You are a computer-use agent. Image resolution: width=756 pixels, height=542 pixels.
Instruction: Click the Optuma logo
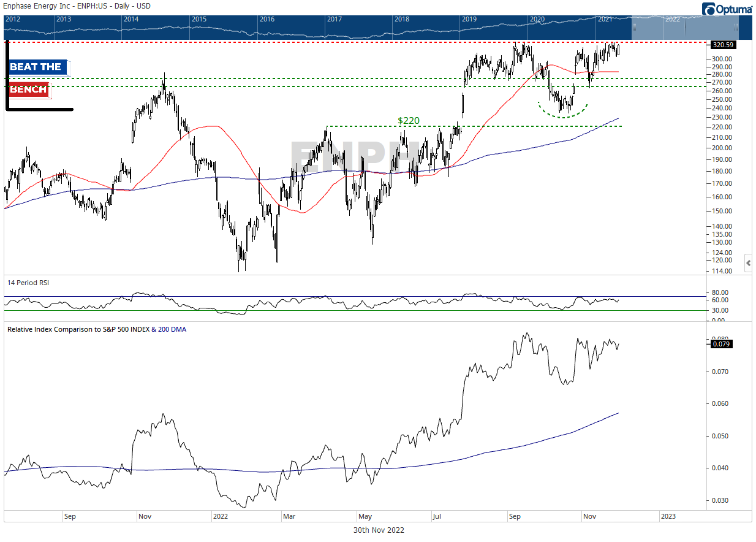727,9
